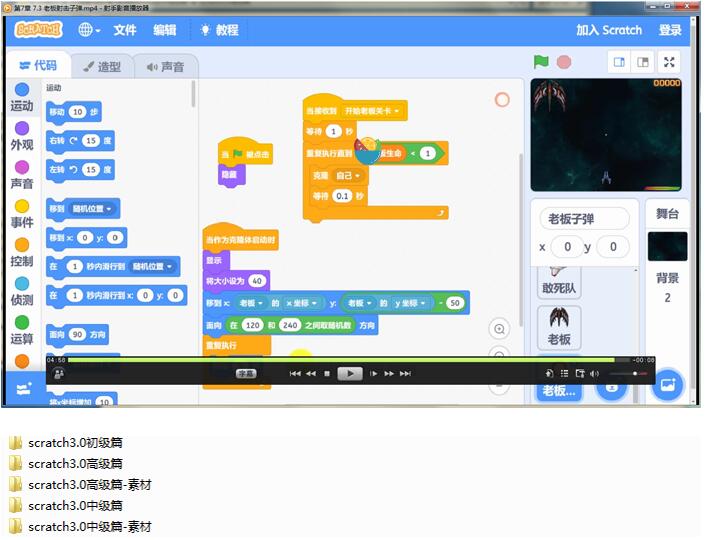Zoom in on the code workspace
The width and height of the screenshot is (707, 540).
click(499, 329)
